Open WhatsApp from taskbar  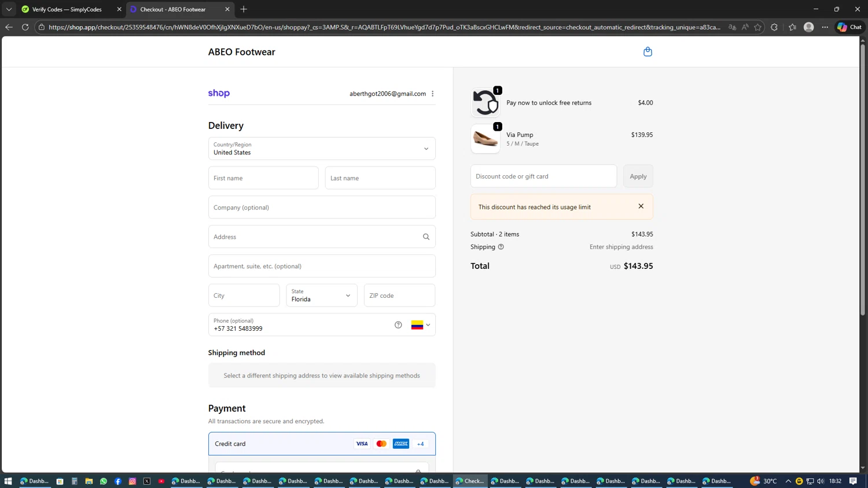click(x=104, y=481)
